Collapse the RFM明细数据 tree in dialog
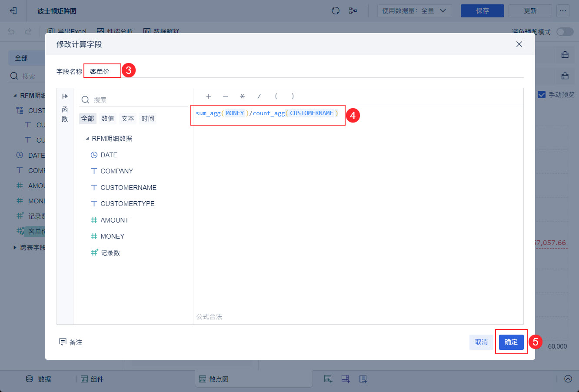Screen dimensions: 579x392 [87, 139]
